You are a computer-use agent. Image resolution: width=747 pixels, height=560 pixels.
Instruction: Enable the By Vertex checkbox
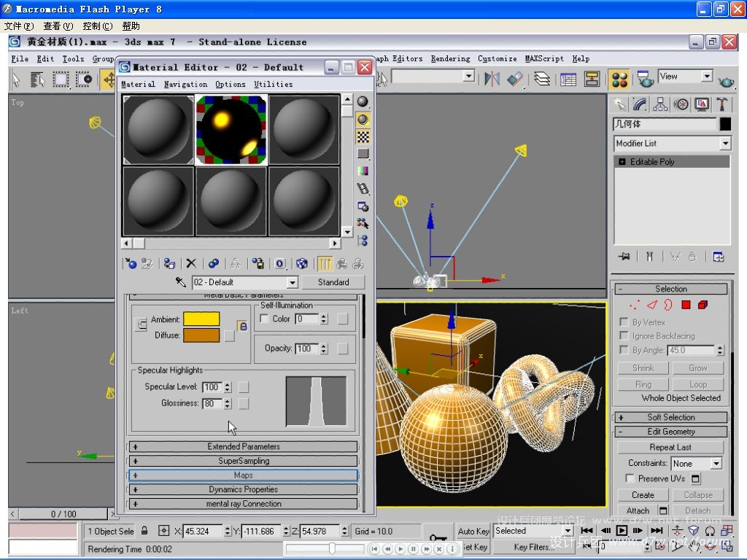pyautogui.click(x=624, y=322)
